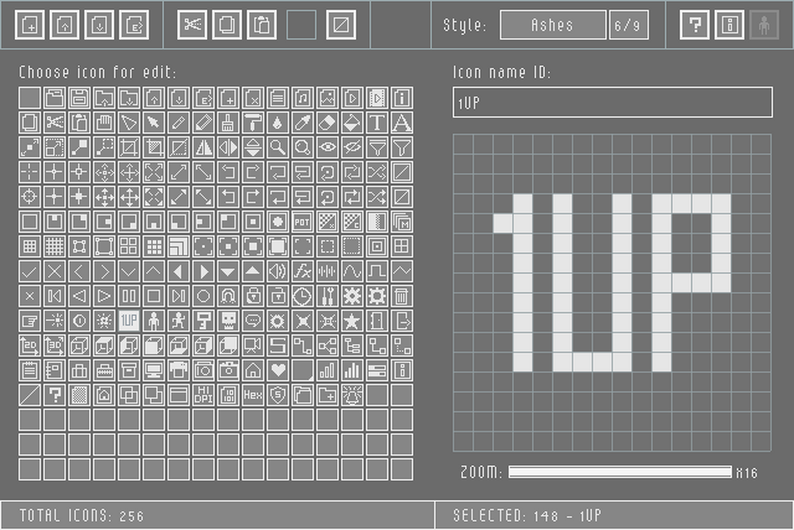The image size is (794, 530).
Task: Select the star icon
Action: tap(352, 321)
